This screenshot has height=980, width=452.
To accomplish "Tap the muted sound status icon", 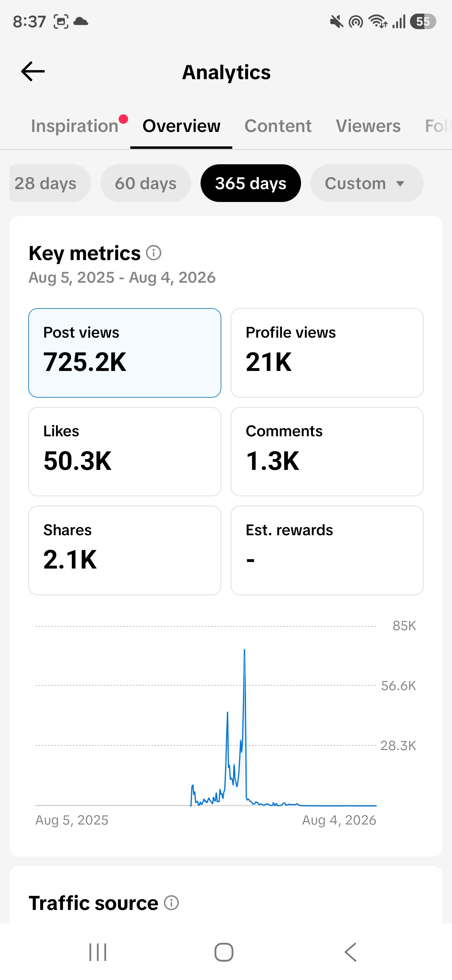I will [x=336, y=22].
